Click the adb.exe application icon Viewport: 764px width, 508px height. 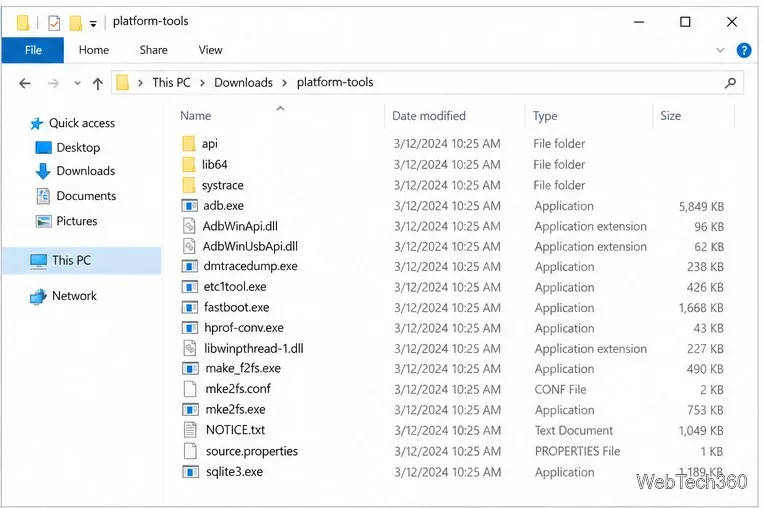(190, 206)
